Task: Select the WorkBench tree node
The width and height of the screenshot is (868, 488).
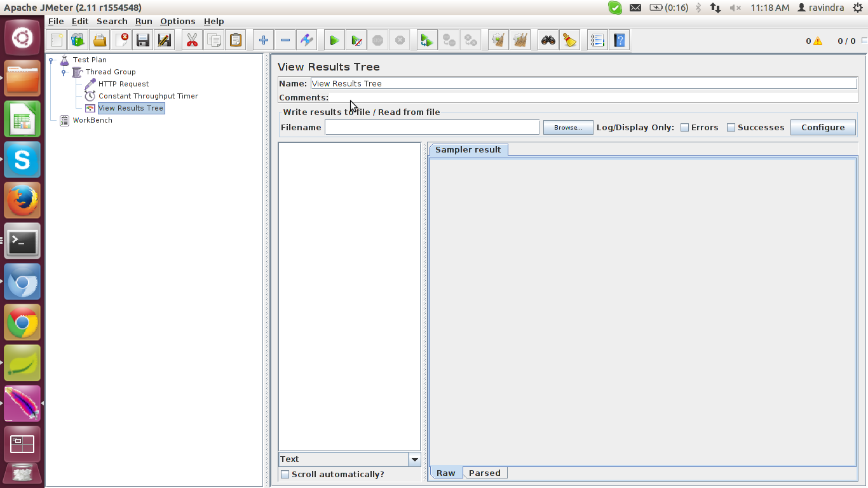Action: 92,120
